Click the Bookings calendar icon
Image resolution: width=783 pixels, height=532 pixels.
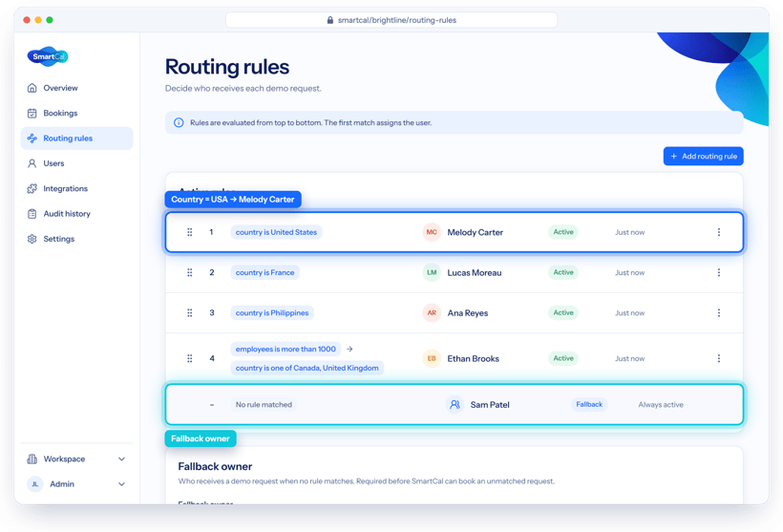point(32,113)
